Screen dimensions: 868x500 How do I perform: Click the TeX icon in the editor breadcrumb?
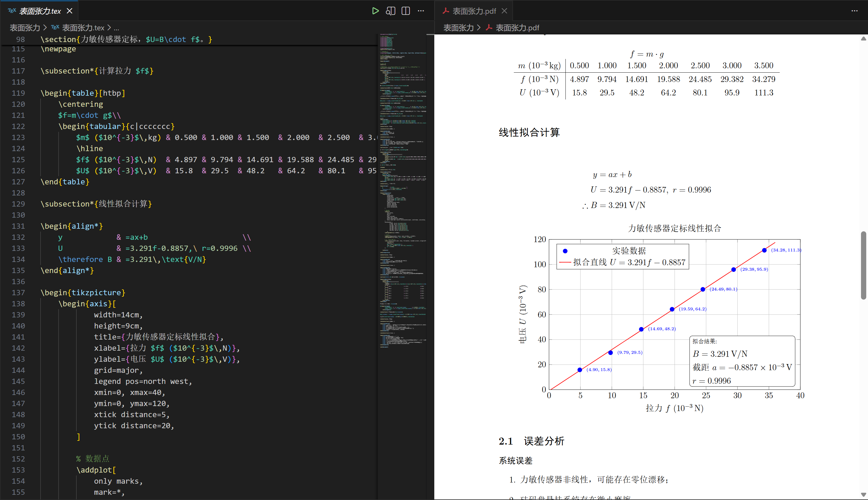pyautogui.click(x=55, y=27)
